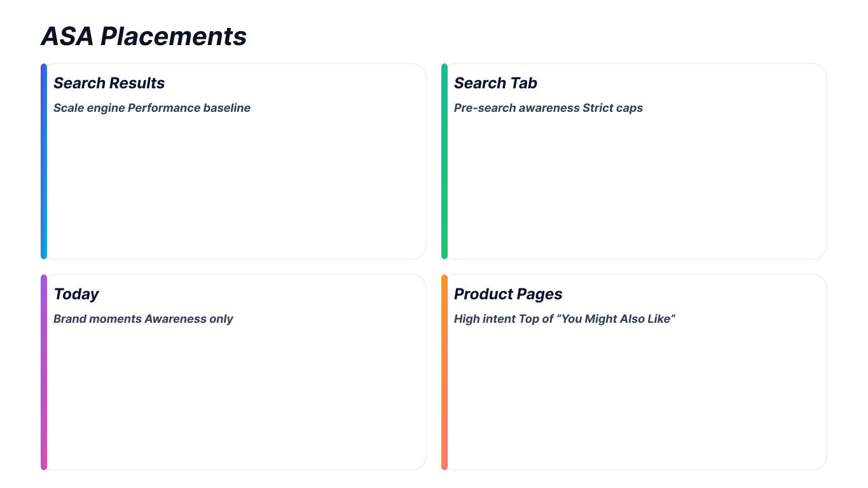Click the orange accent bar on Product Pages
868x488 pixels.
click(x=444, y=372)
